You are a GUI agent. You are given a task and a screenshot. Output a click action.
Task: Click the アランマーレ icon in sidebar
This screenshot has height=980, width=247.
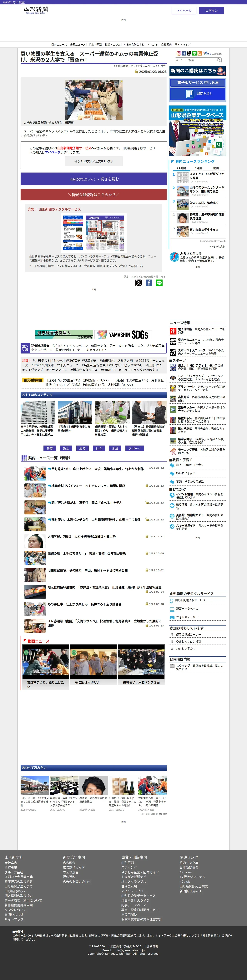173,388
